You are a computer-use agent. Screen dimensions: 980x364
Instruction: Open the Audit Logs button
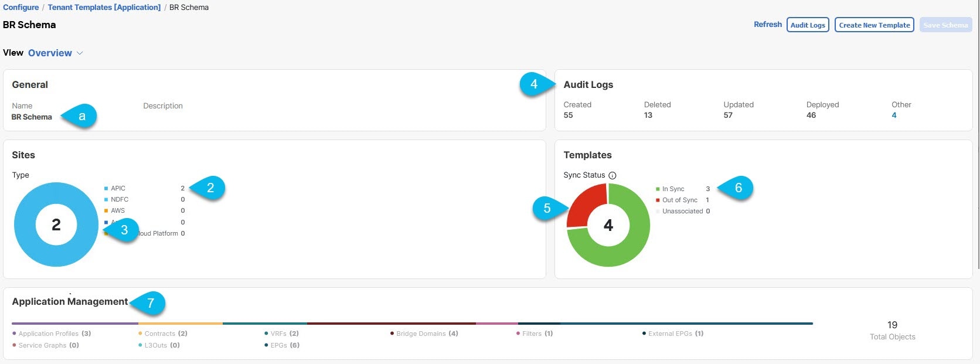coord(808,25)
